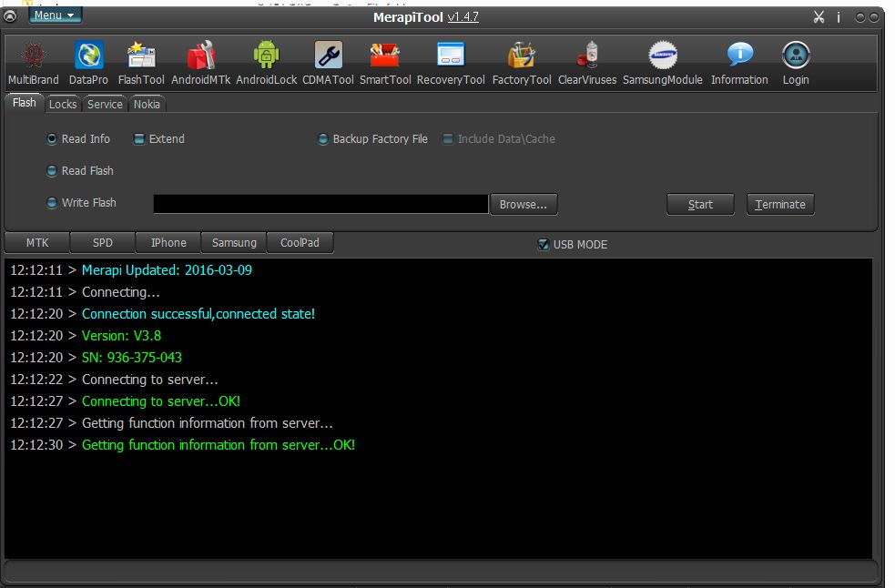
Task: Select Backup Factory File option
Action: coord(372,138)
